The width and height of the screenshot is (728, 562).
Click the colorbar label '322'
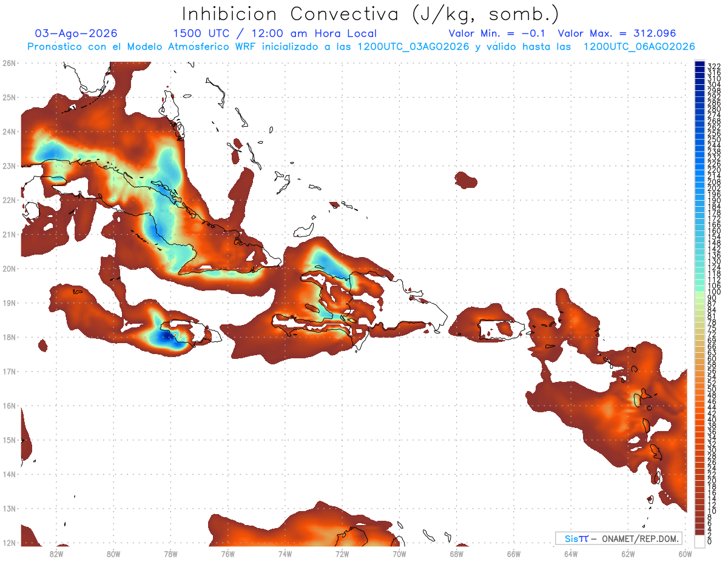(713, 66)
